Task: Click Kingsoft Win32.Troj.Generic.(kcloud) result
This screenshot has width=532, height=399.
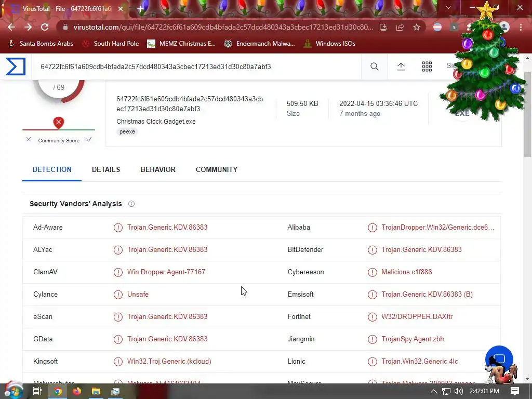Action: 169,362
